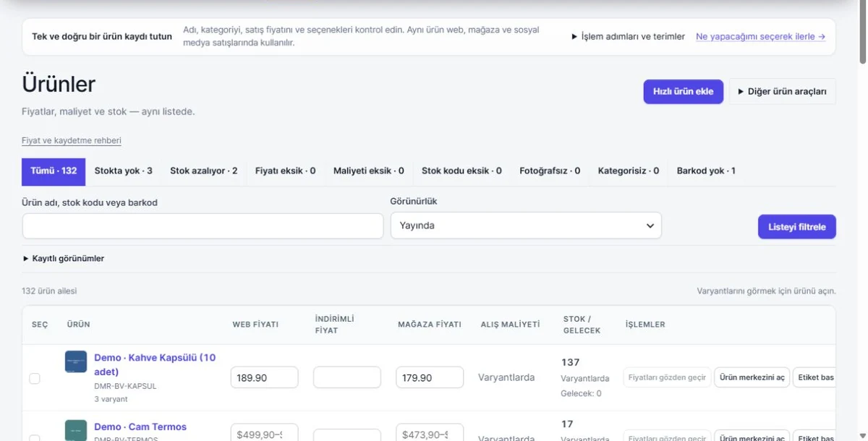Image resolution: width=868 pixels, height=441 pixels.
Task: Click the MAĞAZA FİYATI column header
Action: pyautogui.click(x=430, y=325)
